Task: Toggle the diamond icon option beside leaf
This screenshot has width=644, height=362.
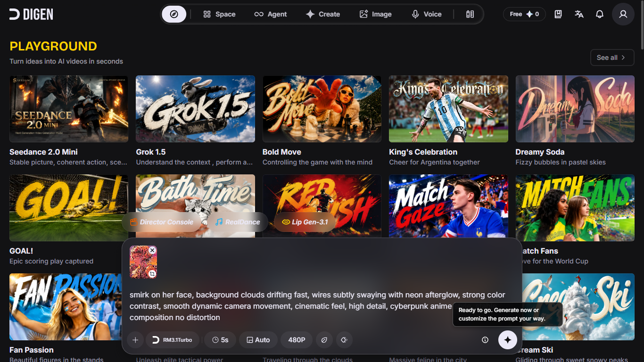Action: tap(344, 340)
